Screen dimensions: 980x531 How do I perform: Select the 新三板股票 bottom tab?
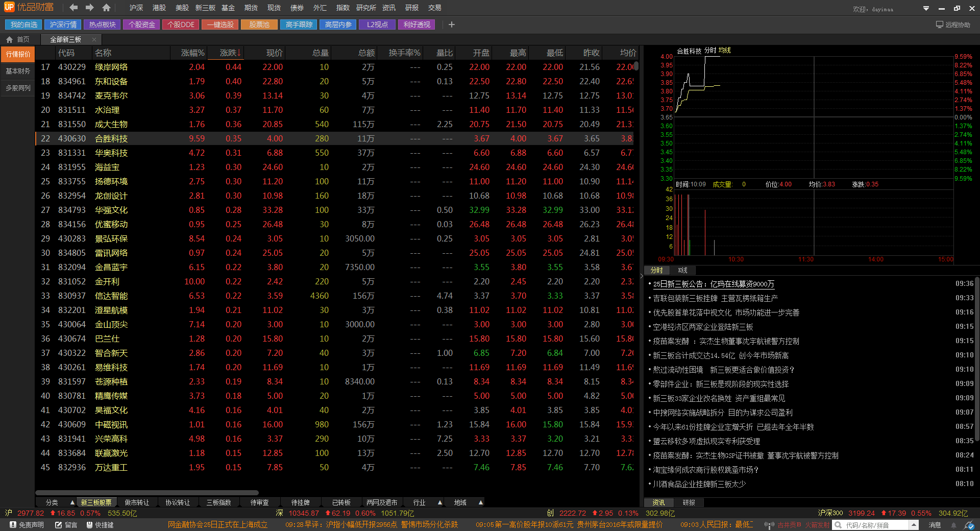pyautogui.click(x=96, y=502)
